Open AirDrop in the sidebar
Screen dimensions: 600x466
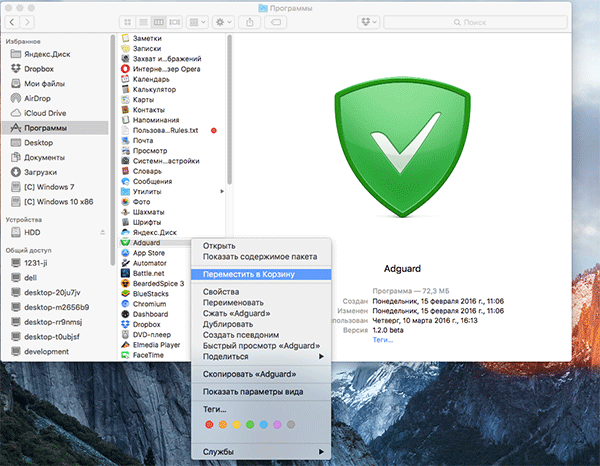pos(42,98)
